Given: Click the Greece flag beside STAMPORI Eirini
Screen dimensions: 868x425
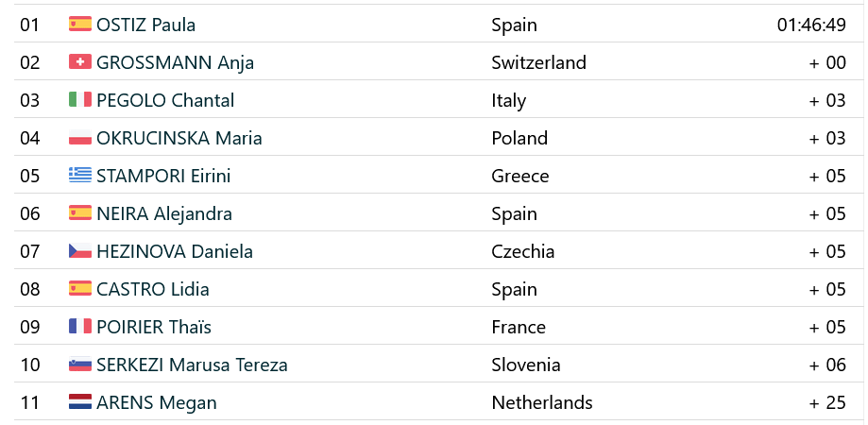Looking at the screenshot, I should 79,176.
